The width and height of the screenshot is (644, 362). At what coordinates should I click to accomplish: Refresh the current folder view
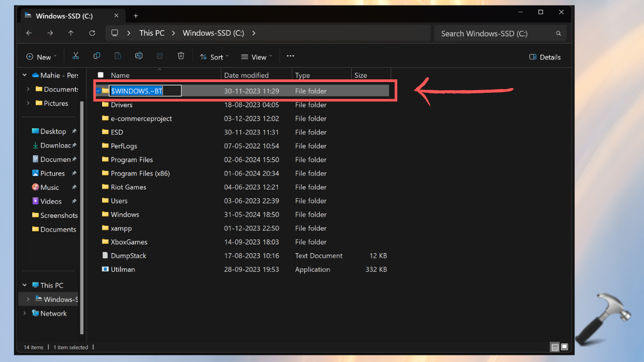(92, 33)
